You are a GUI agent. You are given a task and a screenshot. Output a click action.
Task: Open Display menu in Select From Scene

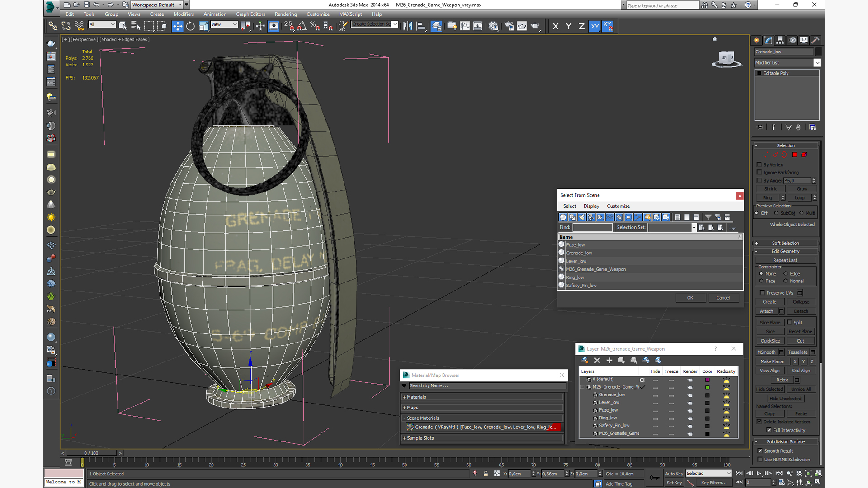click(591, 206)
